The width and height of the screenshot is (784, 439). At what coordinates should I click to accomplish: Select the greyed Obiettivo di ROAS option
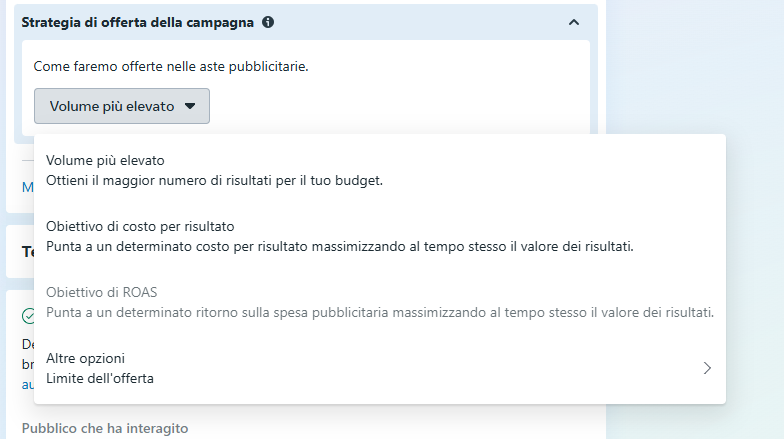[x=102, y=292]
